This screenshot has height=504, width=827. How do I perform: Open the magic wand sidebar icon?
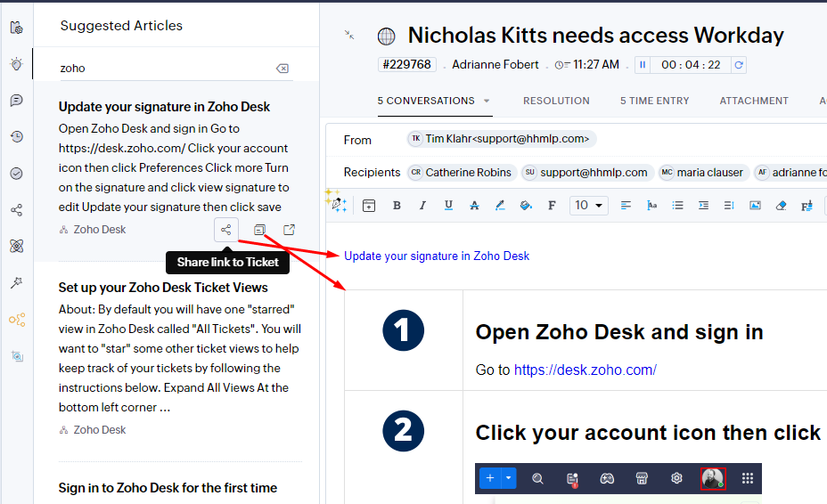click(16, 282)
